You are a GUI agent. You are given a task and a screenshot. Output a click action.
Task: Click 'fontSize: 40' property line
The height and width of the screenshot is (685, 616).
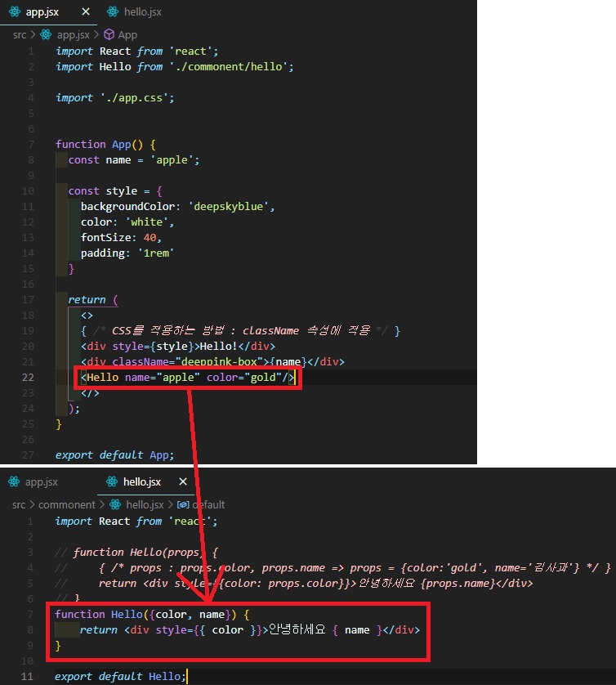pyautogui.click(x=121, y=238)
